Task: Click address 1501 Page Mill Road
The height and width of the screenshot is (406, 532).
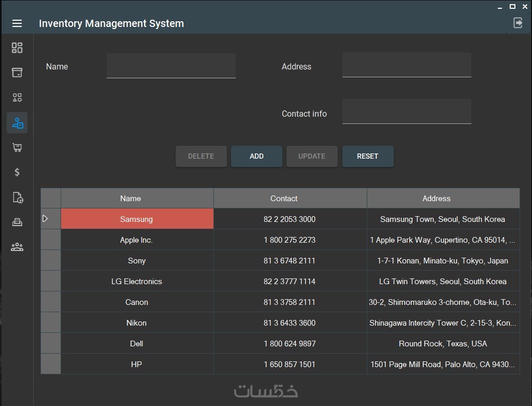Action: click(443, 364)
